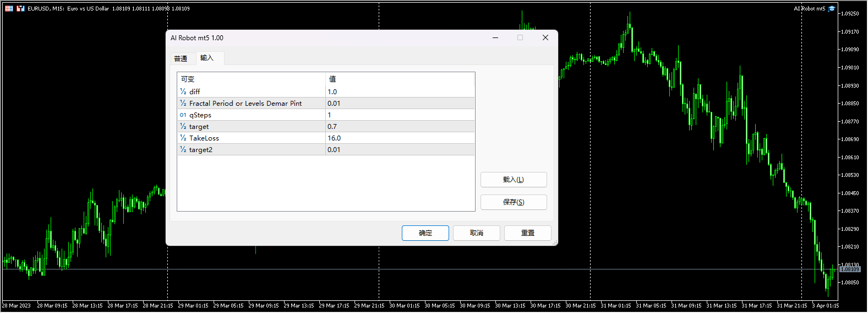This screenshot has height=313, width=868.
Task: Click the integer type icon beside qSteps
Action: pos(183,115)
